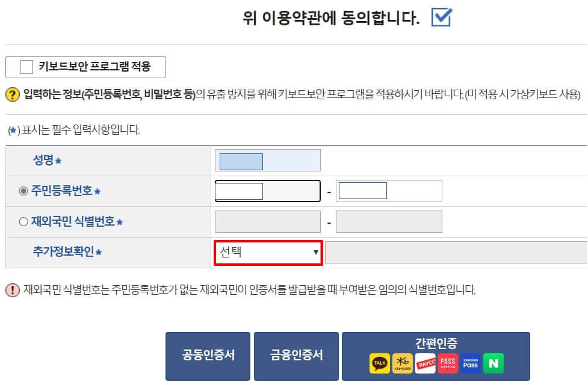
Task: Choose PASS authentication icon
Action: pyautogui.click(x=448, y=363)
